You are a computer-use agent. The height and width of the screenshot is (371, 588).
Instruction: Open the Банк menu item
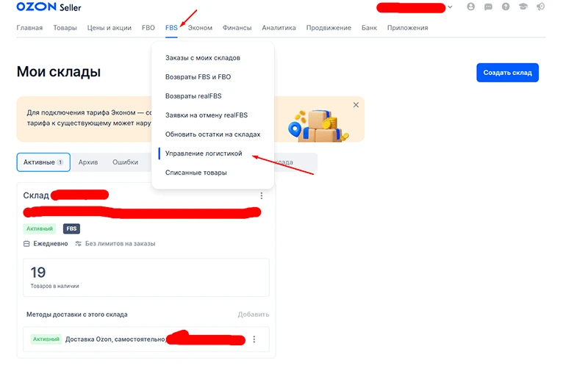coord(369,28)
